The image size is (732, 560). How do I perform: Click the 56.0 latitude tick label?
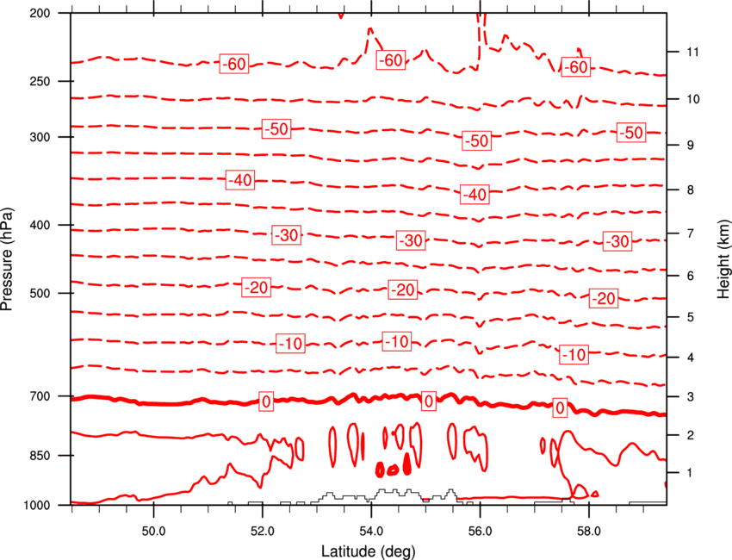tap(480, 532)
